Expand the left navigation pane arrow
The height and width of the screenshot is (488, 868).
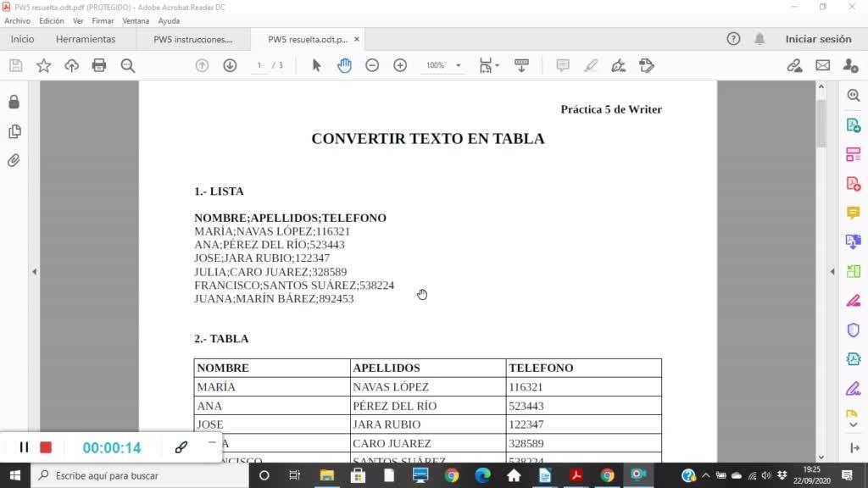tap(34, 272)
